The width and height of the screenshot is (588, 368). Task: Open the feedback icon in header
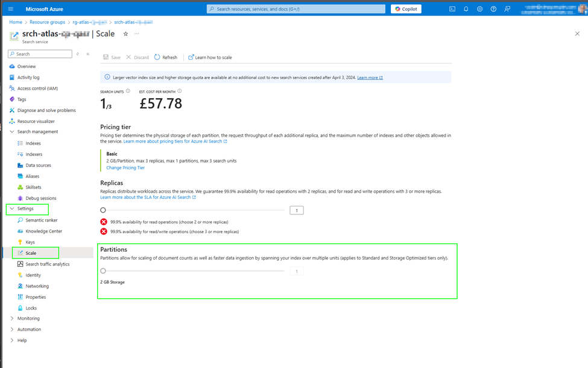coord(507,9)
